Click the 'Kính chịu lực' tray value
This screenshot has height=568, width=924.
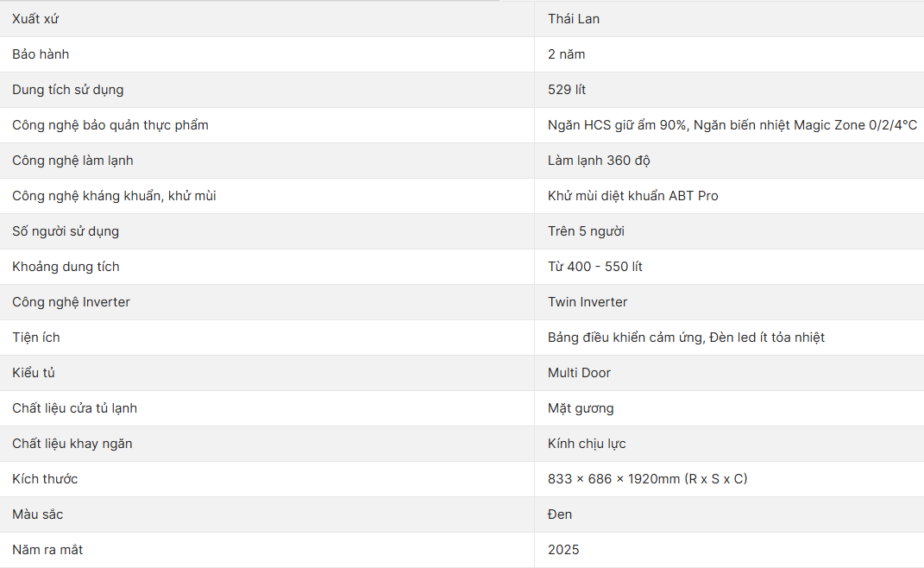point(587,444)
